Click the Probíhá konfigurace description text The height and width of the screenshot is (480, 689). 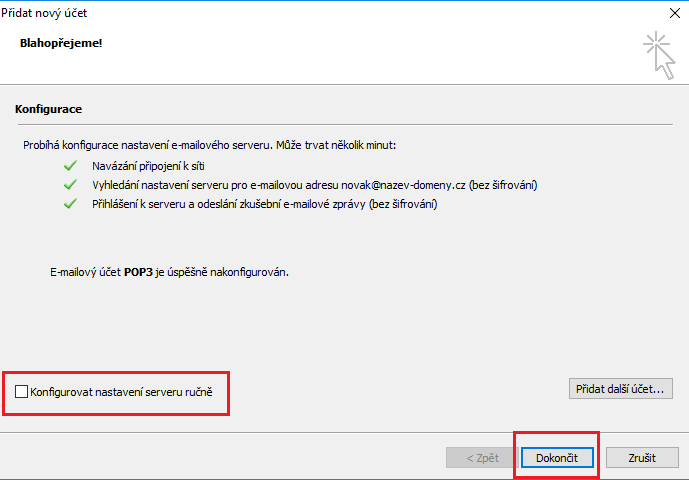click(210, 146)
